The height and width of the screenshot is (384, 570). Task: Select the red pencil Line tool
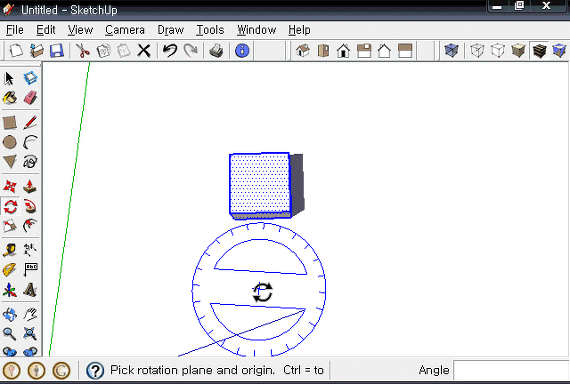(x=30, y=123)
